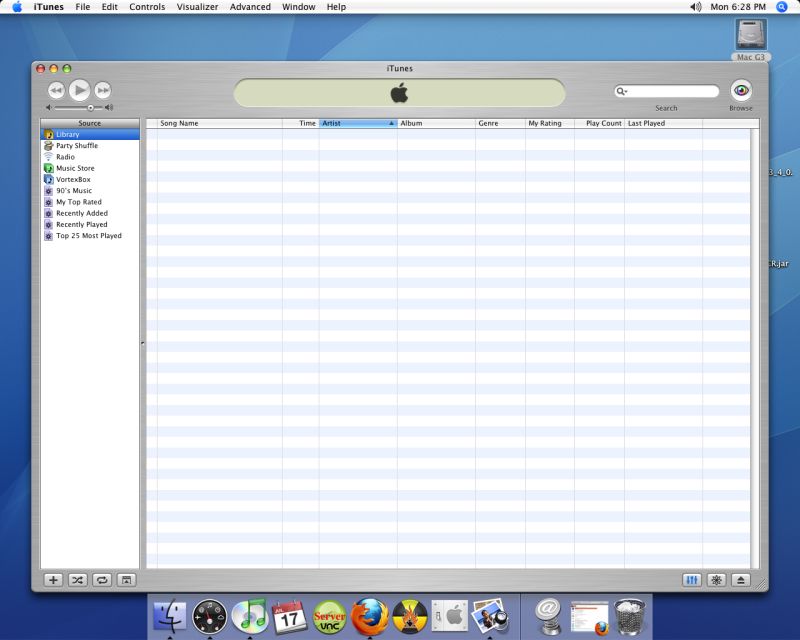Sort by Album column

[x=436, y=123]
